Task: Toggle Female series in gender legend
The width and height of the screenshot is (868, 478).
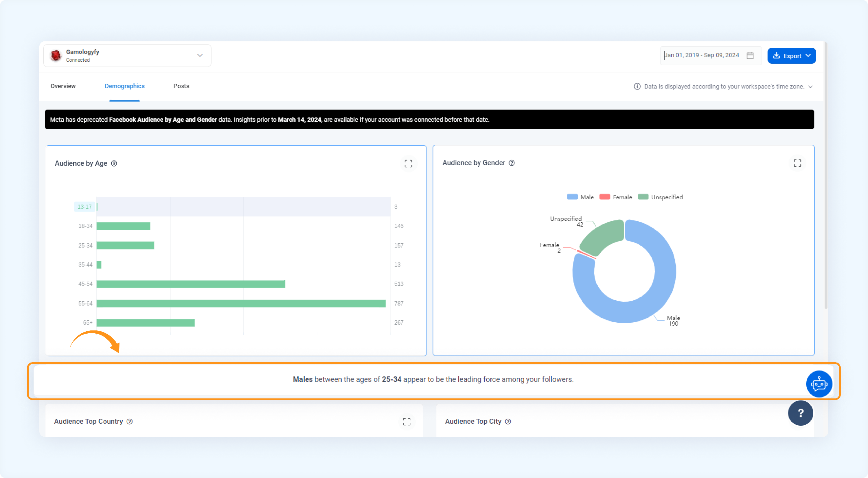Action: [x=616, y=197]
